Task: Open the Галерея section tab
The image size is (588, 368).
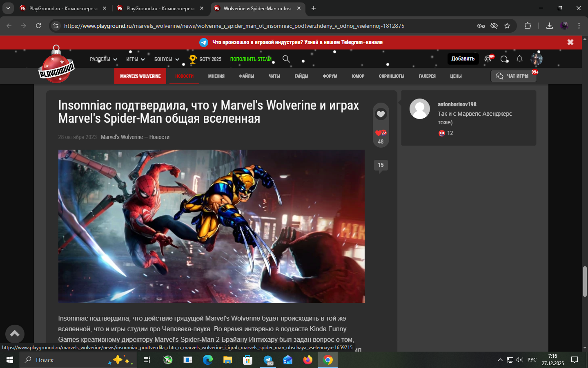Action: pyautogui.click(x=427, y=76)
